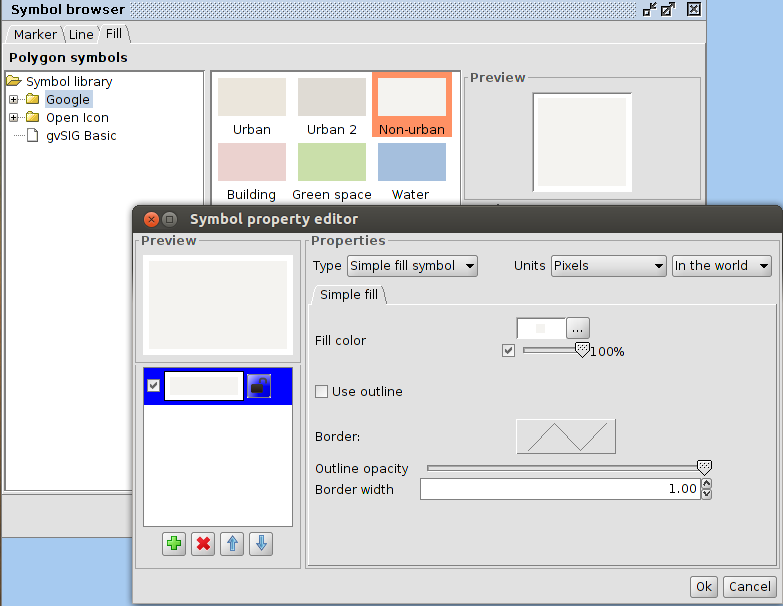Screen dimensions: 783x606
Task: Expand the Google folder in library
Action: (x=14, y=100)
